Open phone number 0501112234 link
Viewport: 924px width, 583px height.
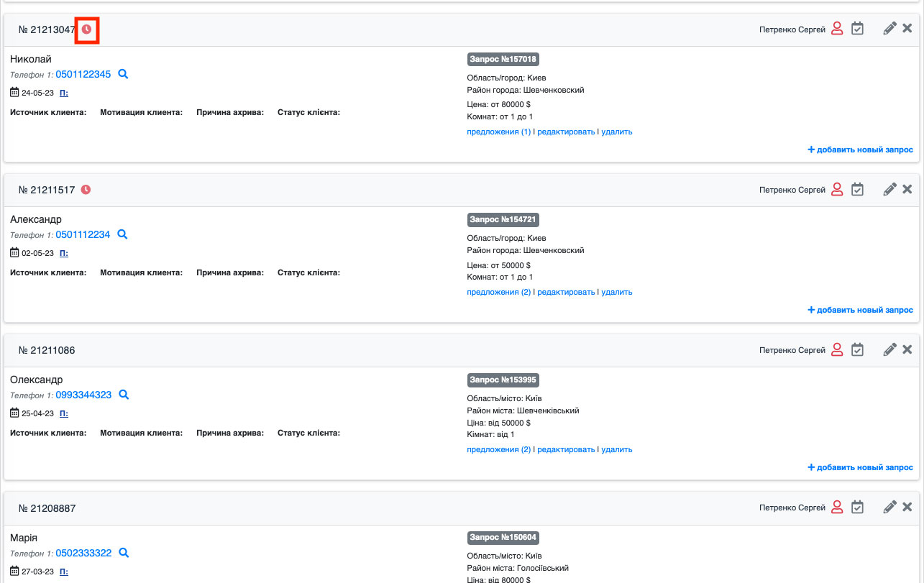[x=83, y=234]
